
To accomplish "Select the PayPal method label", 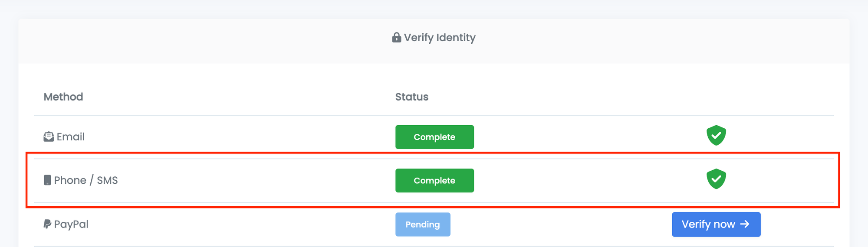I will point(71,224).
